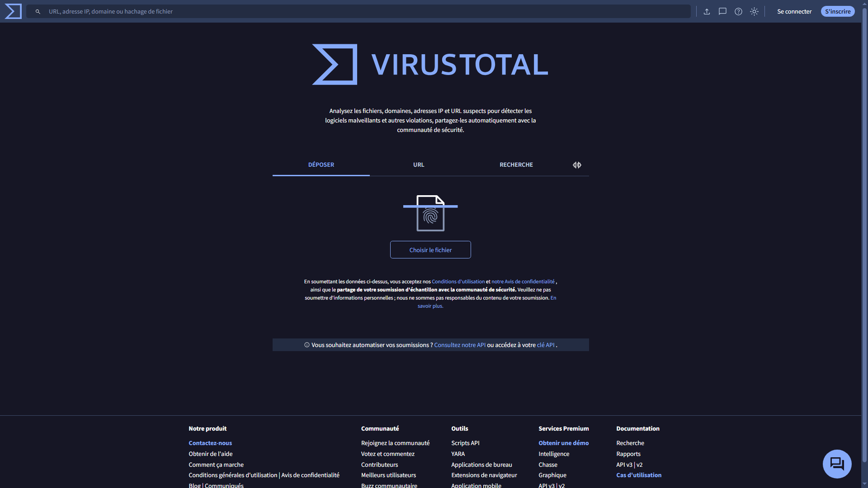This screenshot has height=488, width=868.
Task: Click the VirusTotal sigma logo in top-left
Action: (13, 11)
